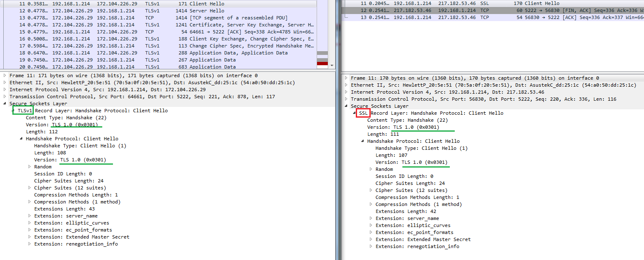644x260 pixels.
Task: Expand Compression Methods (1 method) in left window
Action: 30,202
